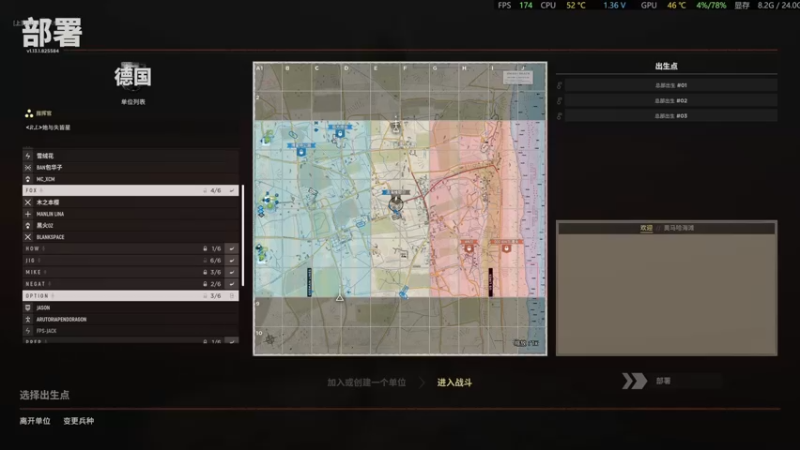Click the role icon beside FPS-JACK
This screenshot has width=800, height=450.
28,331
